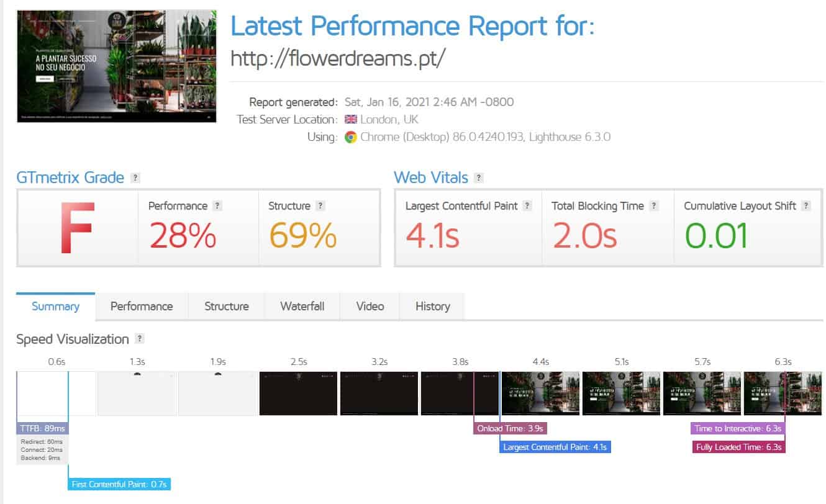This screenshot has height=504, width=826.
Task: Click the report generated date text
Action: pos(429,102)
